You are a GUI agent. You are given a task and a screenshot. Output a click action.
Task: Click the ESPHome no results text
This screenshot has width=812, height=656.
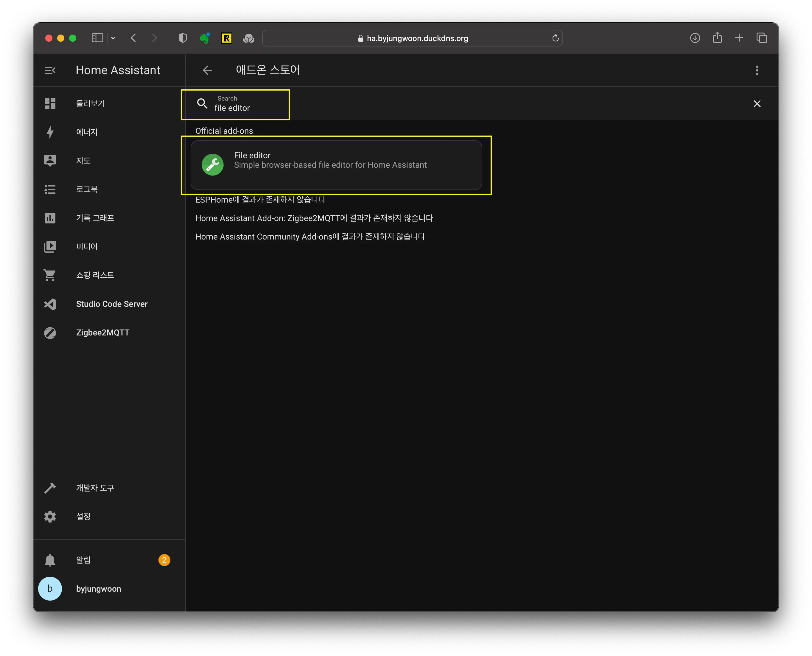260,200
